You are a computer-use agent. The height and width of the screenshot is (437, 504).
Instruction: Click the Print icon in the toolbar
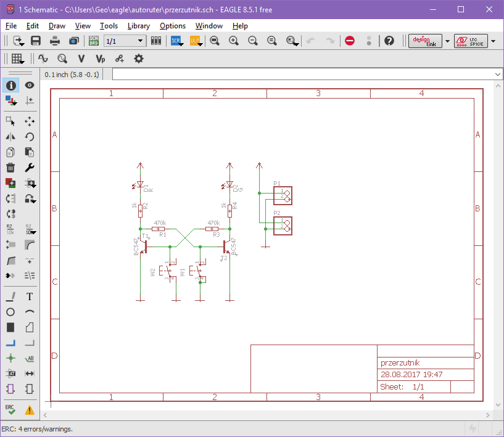click(55, 41)
